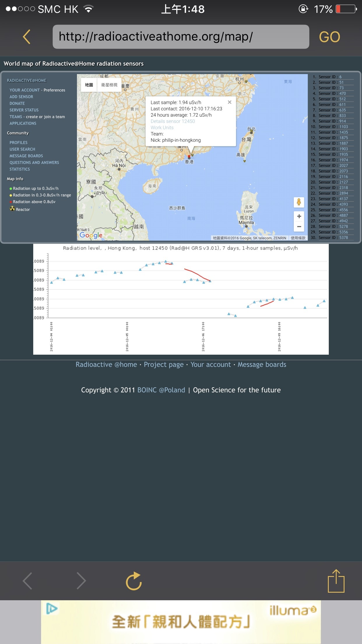Open YOUR ACCOUNT in sidebar
Screen dimensions: 362x644
tap(24, 90)
